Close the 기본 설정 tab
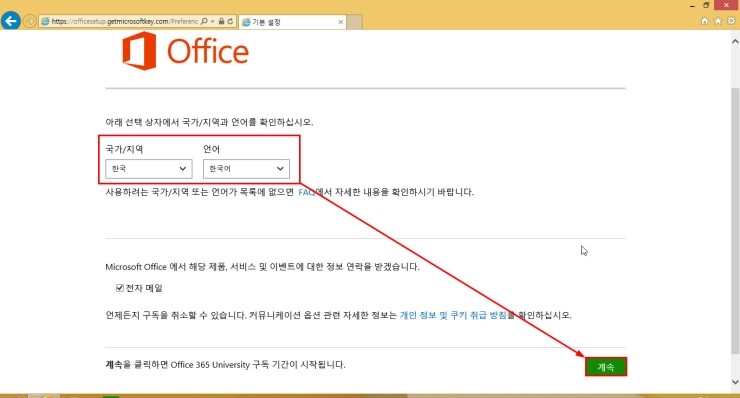 (341, 22)
